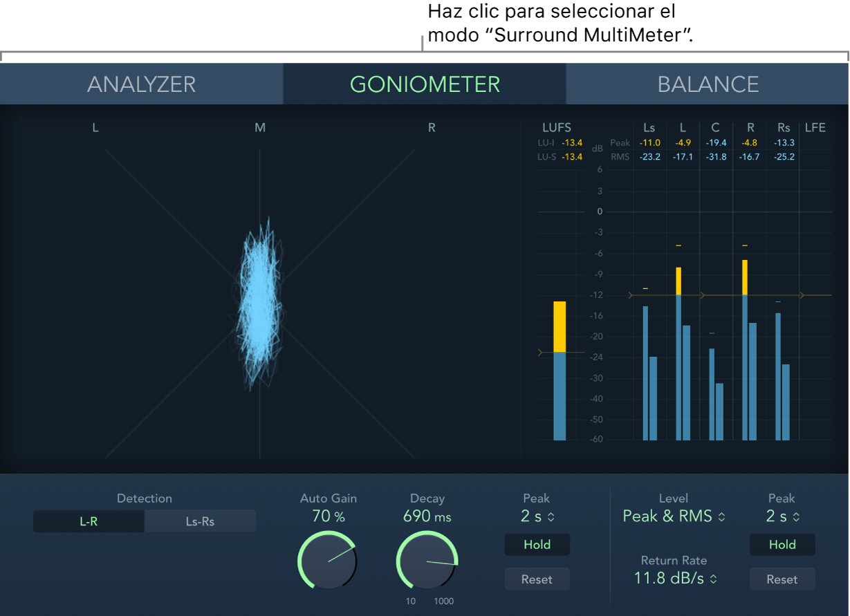This screenshot has height=616, width=850.
Task: Click the Decay 690 ms value field
Action: [427, 516]
